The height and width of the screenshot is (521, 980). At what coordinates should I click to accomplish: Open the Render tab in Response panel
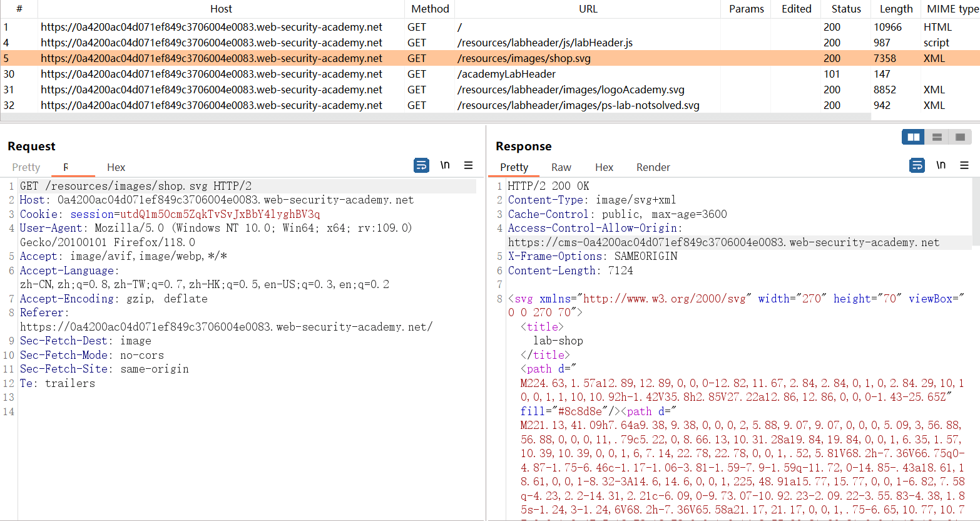pos(653,167)
